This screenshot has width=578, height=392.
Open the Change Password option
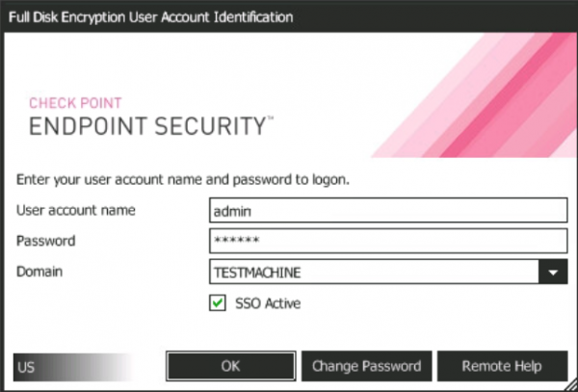pyautogui.click(x=366, y=366)
